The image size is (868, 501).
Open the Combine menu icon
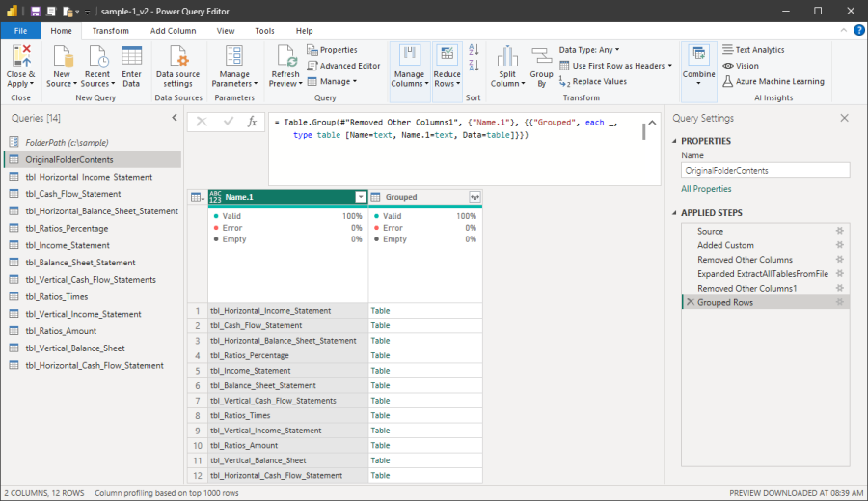pyautogui.click(x=698, y=55)
